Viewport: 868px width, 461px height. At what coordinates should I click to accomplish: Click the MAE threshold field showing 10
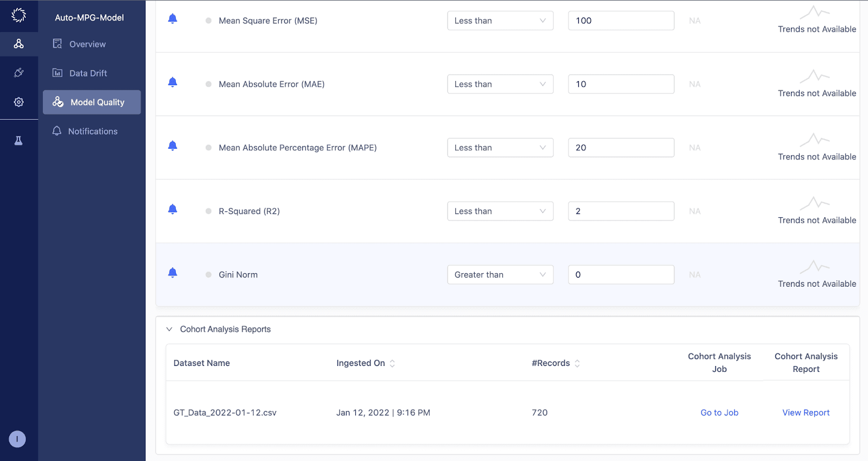click(x=621, y=84)
